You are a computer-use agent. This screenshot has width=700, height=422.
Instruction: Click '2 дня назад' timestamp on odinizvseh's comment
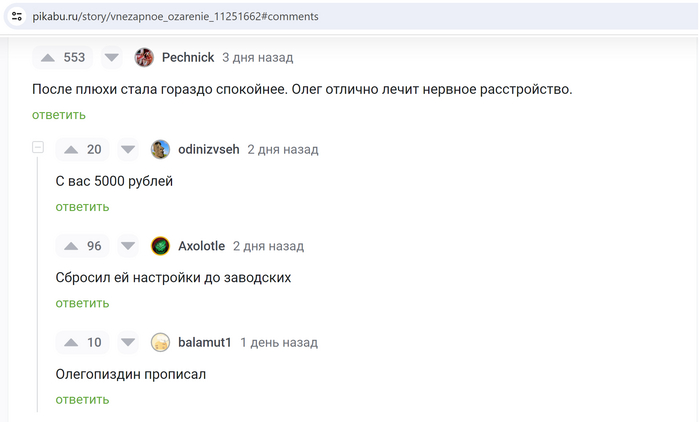tap(282, 149)
